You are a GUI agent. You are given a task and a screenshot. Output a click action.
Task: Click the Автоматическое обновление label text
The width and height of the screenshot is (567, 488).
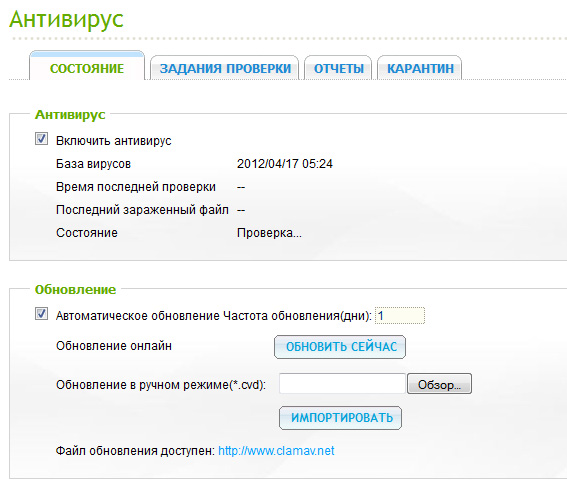coord(138,316)
